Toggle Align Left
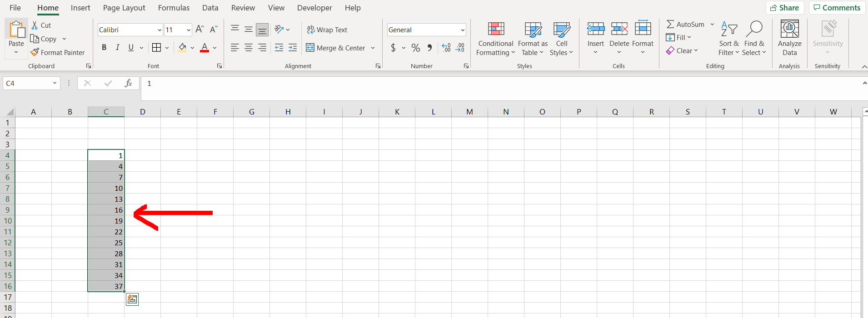 pos(235,48)
